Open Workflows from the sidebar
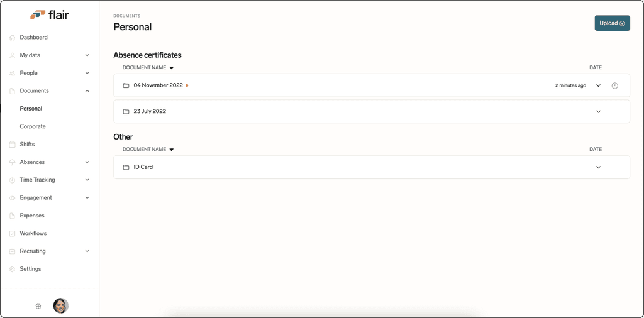Image resolution: width=644 pixels, height=318 pixels. pyautogui.click(x=33, y=233)
